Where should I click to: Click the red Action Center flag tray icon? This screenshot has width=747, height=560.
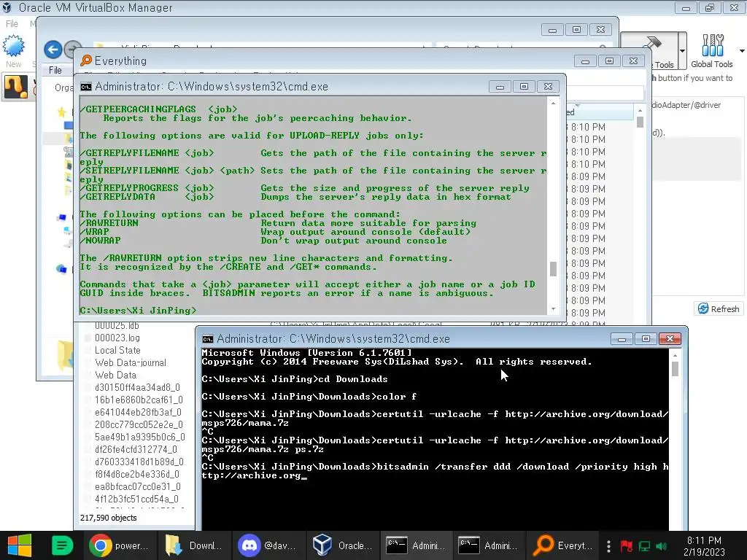click(626, 545)
